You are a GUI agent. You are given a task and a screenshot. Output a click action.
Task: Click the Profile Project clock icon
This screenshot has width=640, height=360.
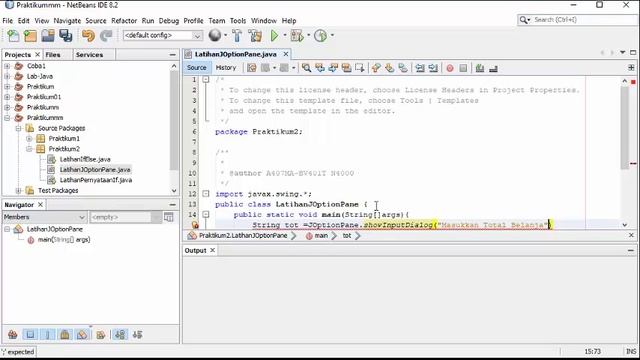click(x=320, y=36)
